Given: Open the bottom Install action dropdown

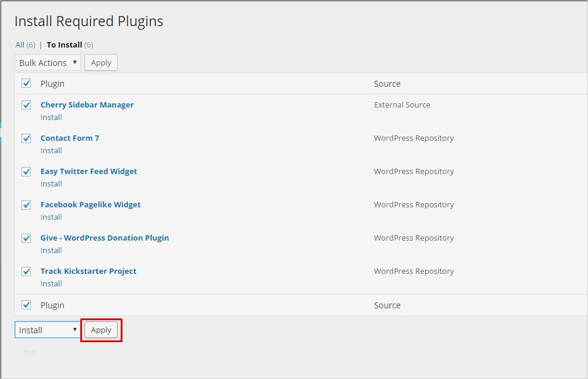Looking at the screenshot, I should (x=48, y=330).
